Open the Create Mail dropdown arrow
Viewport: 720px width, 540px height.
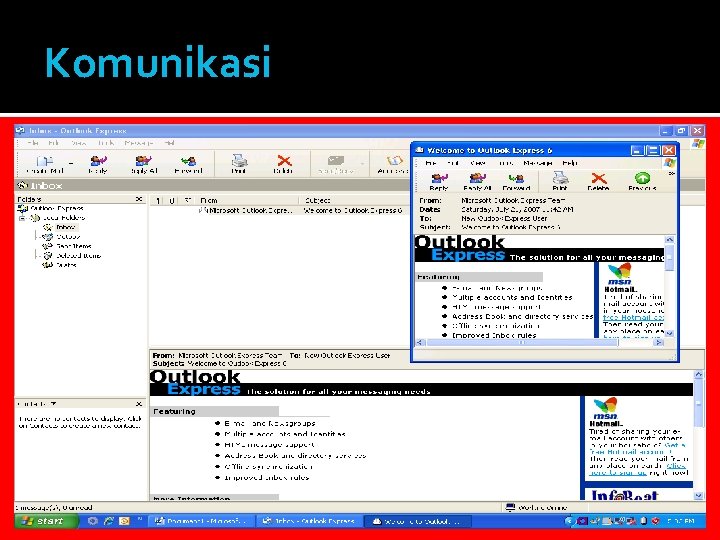pyautogui.click(x=71, y=163)
